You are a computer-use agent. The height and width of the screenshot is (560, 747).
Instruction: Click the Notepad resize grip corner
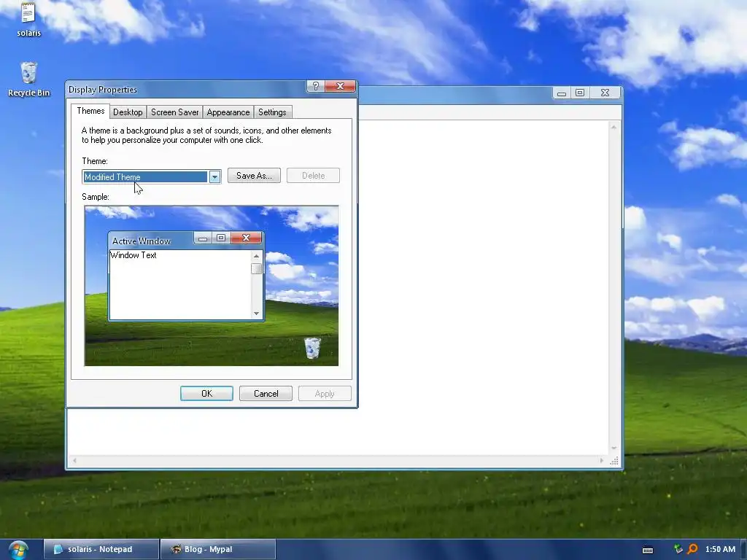click(614, 461)
